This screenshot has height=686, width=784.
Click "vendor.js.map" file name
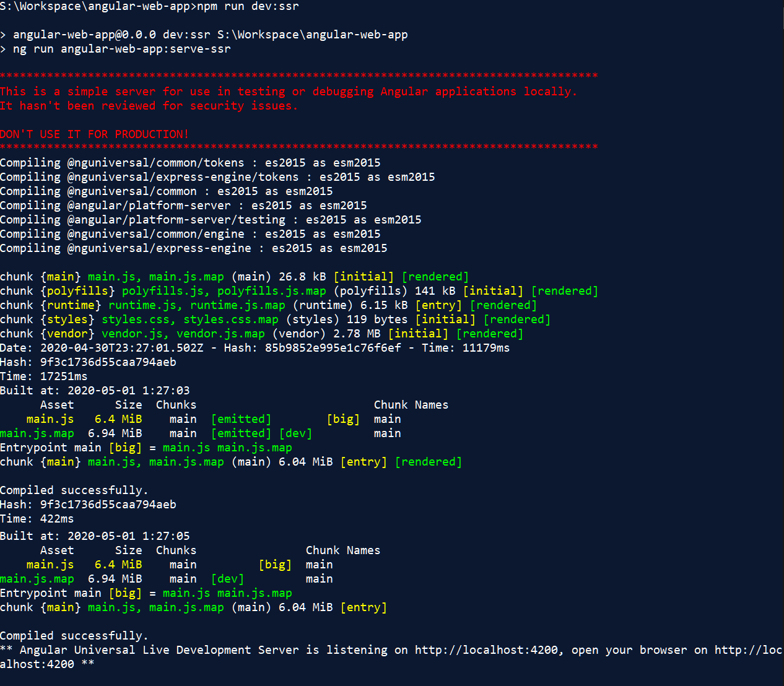pos(220,334)
